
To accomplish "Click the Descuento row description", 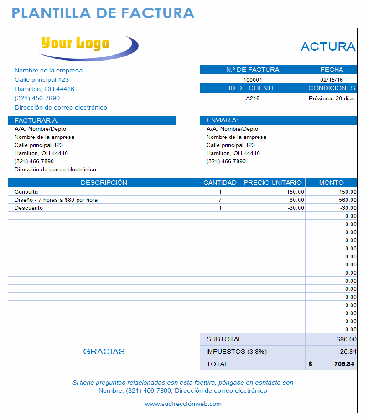I will click(29, 208).
